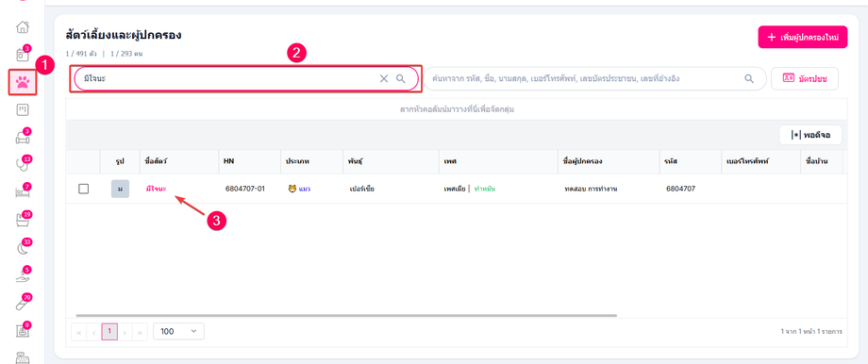Click the pet avatar thumbnail 'ม'
The height and width of the screenshot is (364, 868).
pos(120,189)
